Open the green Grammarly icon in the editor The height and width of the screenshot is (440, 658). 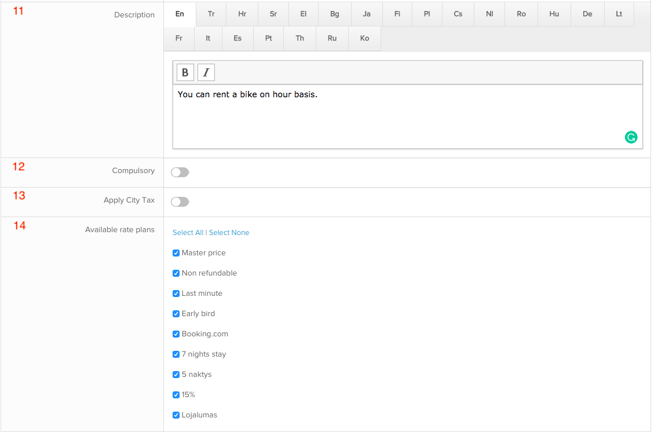pyautogui.click(x=631, y=137)
